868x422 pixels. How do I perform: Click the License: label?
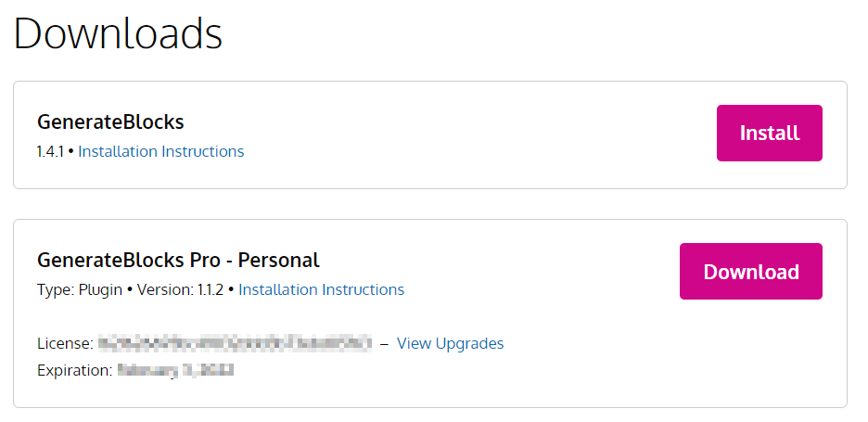pyautogui.click(x=65, y=343)
